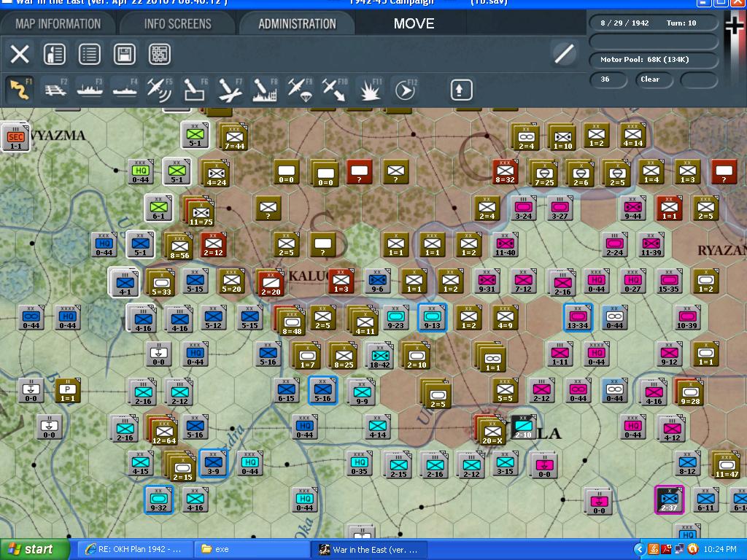This screenshot has height=560, width=747.
Task: Open the ADMINISTRATION tab
Action: 298,24
